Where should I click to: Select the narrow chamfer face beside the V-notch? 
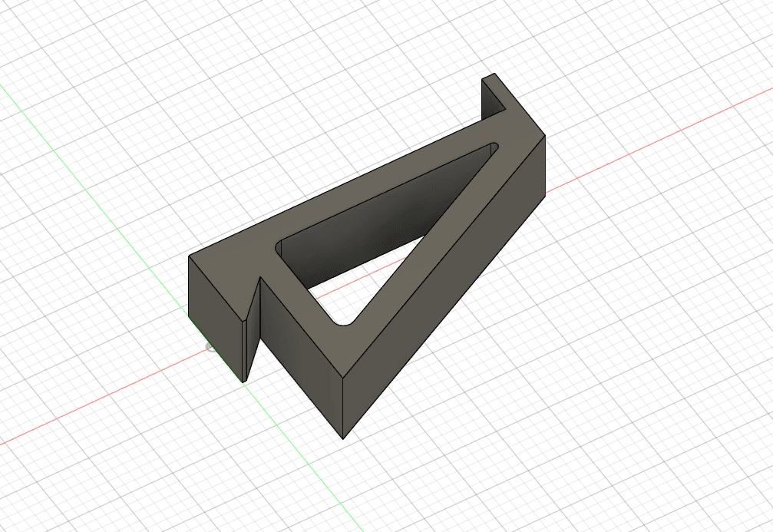pos(243,351)
